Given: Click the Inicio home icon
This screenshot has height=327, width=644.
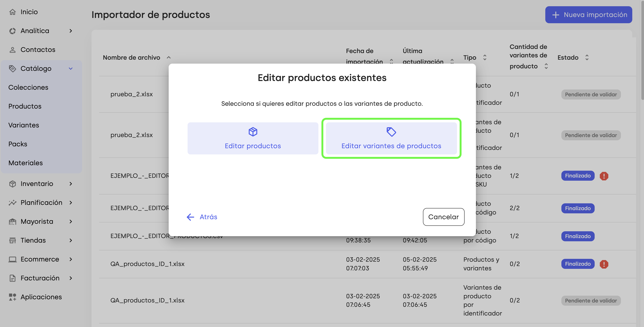Looking at the screenshot, I should point(12,12).
